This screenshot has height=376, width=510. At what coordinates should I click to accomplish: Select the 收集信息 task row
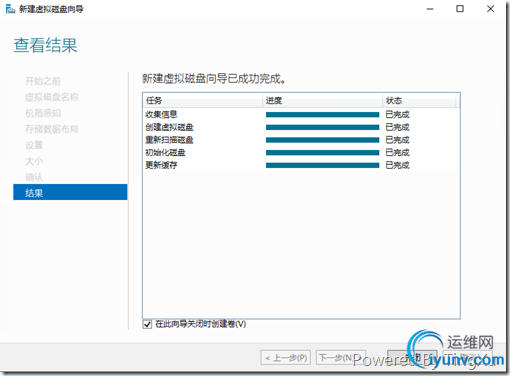coord(301,115)
